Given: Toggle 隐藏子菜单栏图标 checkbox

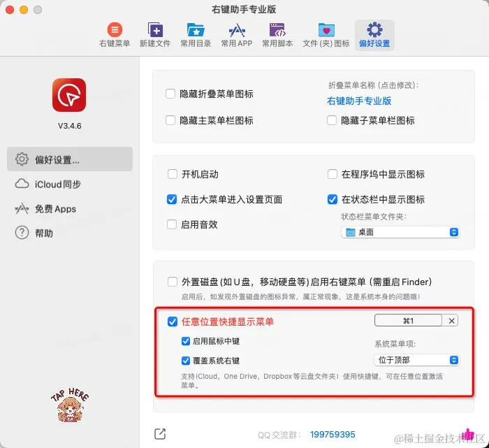Looking at the screenshot, I should pos(332,120).
